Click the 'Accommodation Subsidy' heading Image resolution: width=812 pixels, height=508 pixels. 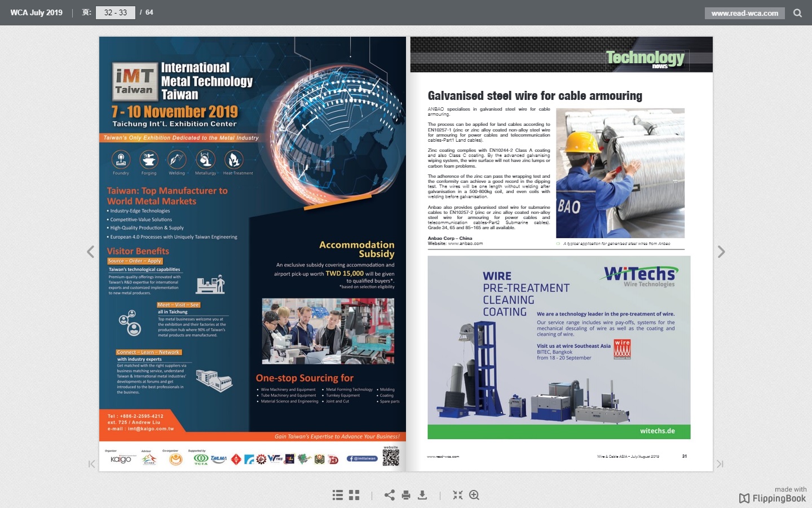tap(357, 249)
